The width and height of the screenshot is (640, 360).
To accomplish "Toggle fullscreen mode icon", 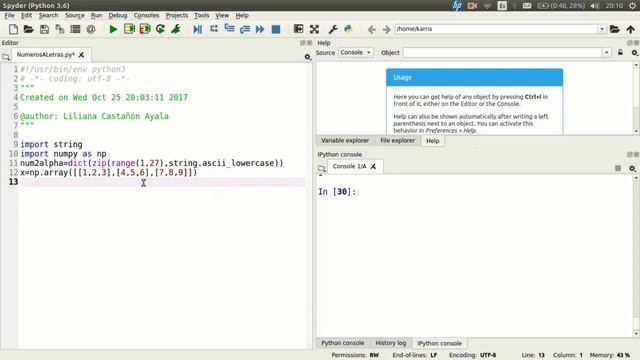I will (314, 29).
